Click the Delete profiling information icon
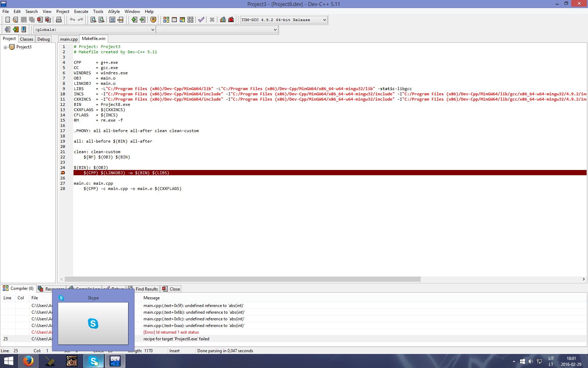 (x=231, y=20)
